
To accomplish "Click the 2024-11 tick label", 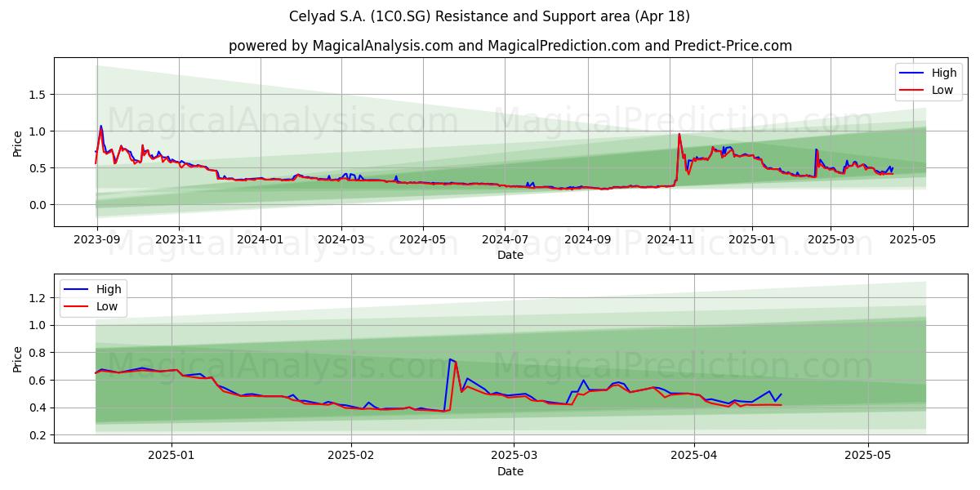I will 670,240.
